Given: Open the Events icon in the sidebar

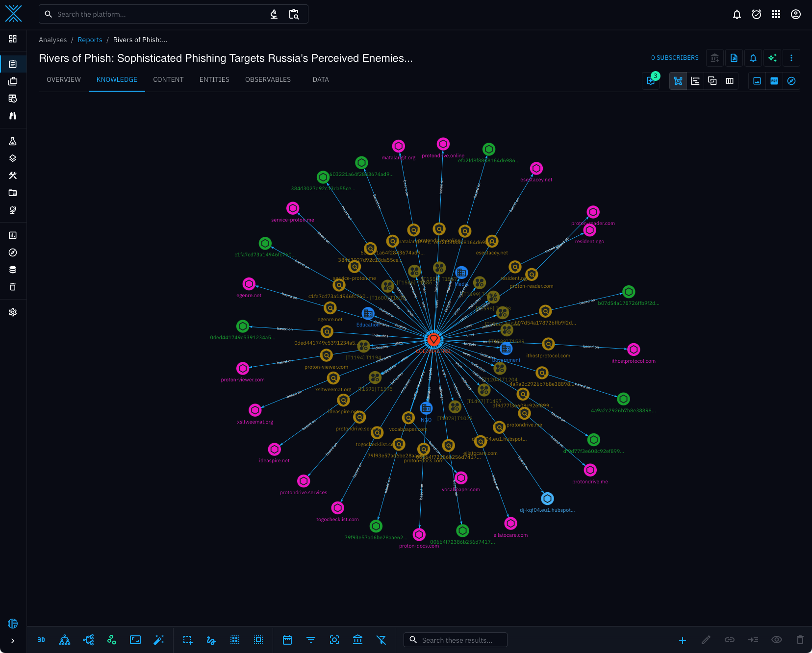Looking at the screenshot, I should [x=13, y=99].
